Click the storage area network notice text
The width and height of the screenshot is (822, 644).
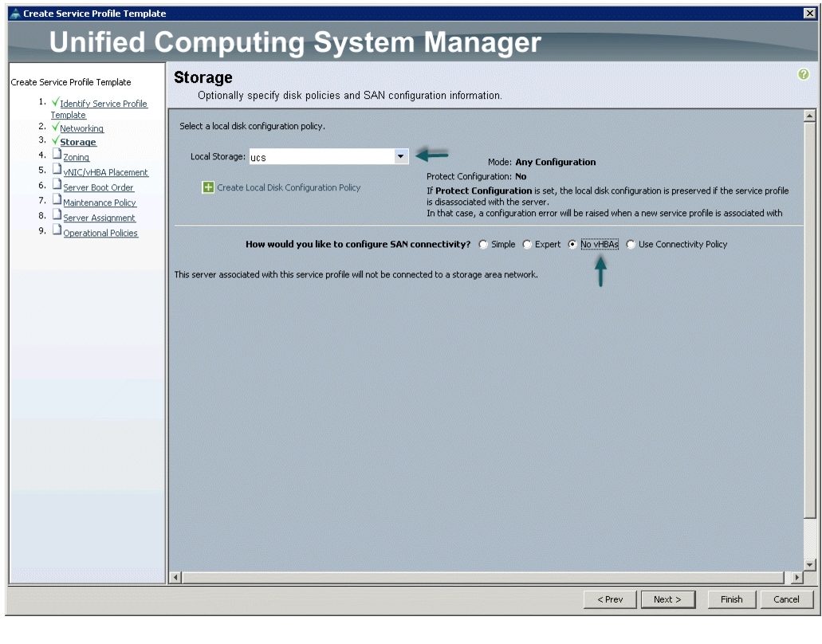click(x=356, y=275)
